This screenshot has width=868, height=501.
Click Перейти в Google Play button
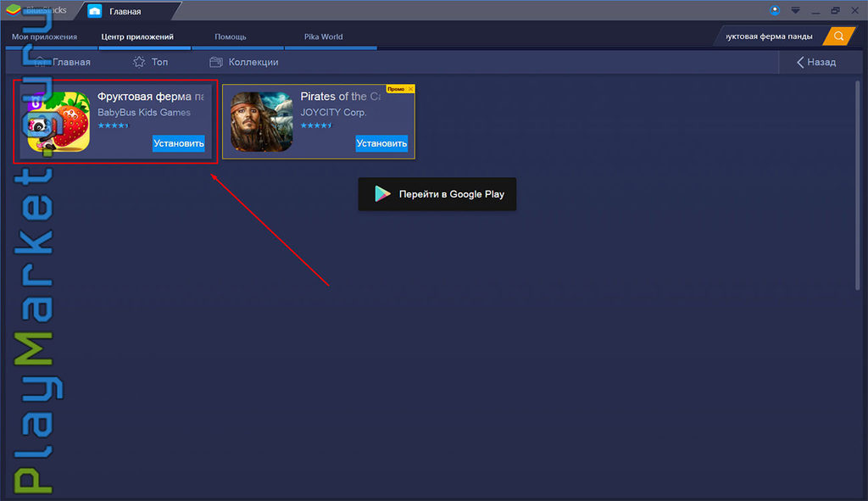tap(437, 194)
